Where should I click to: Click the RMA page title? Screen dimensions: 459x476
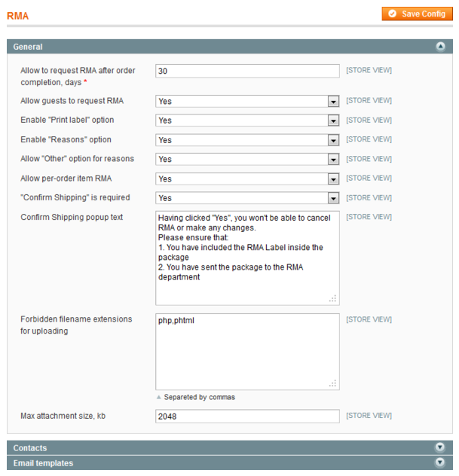click(x=17, y=16)
